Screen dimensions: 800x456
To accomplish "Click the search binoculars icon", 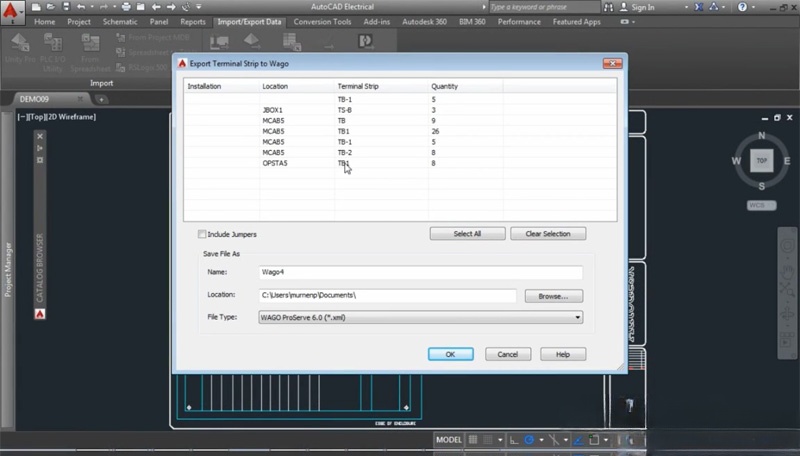I will point(608,7).
